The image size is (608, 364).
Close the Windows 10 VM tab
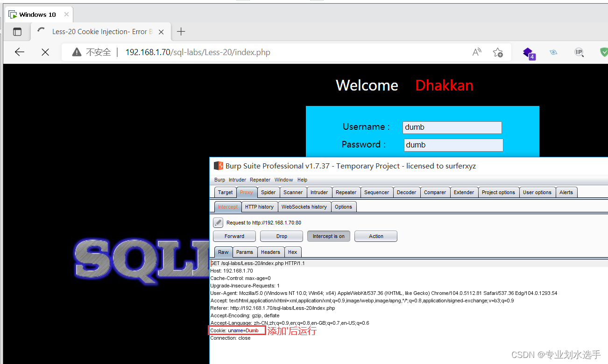click(x=66, y=14)
